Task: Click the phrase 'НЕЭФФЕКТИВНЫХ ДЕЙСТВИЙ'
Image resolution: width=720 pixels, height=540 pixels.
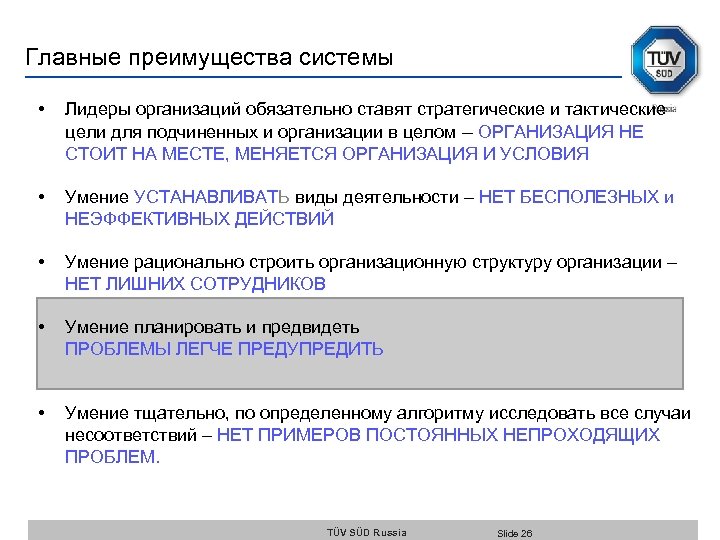Action: pos(199,219)
